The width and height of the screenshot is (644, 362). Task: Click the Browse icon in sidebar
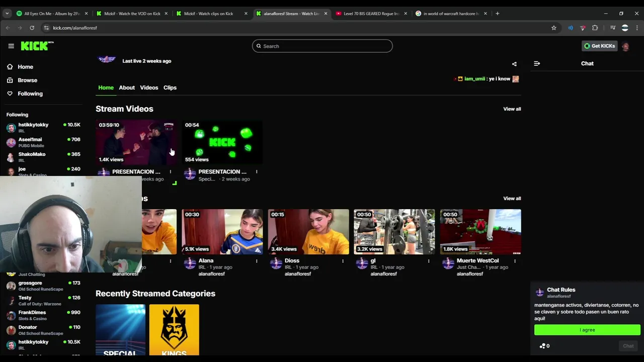pos(10,80)
